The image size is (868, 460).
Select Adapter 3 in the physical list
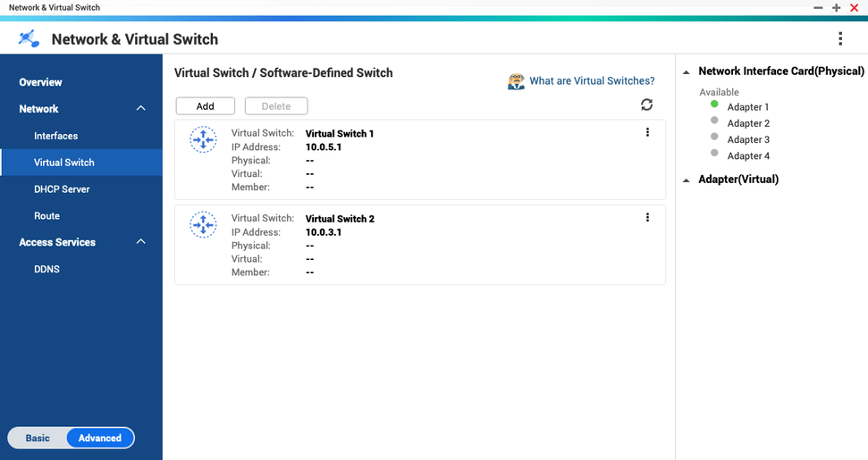(x=748, y=139)
